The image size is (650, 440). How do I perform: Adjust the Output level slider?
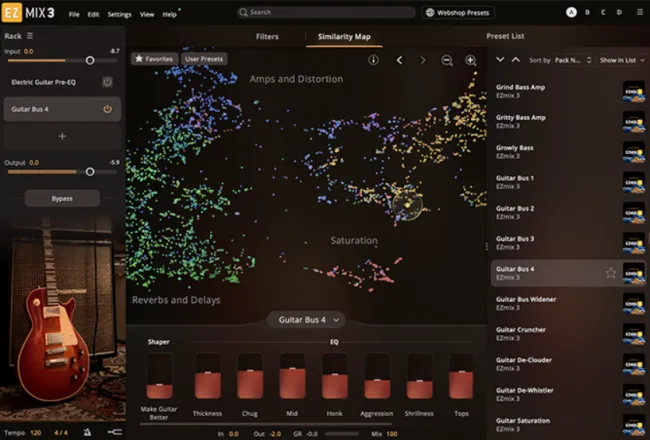pos(90,172)
